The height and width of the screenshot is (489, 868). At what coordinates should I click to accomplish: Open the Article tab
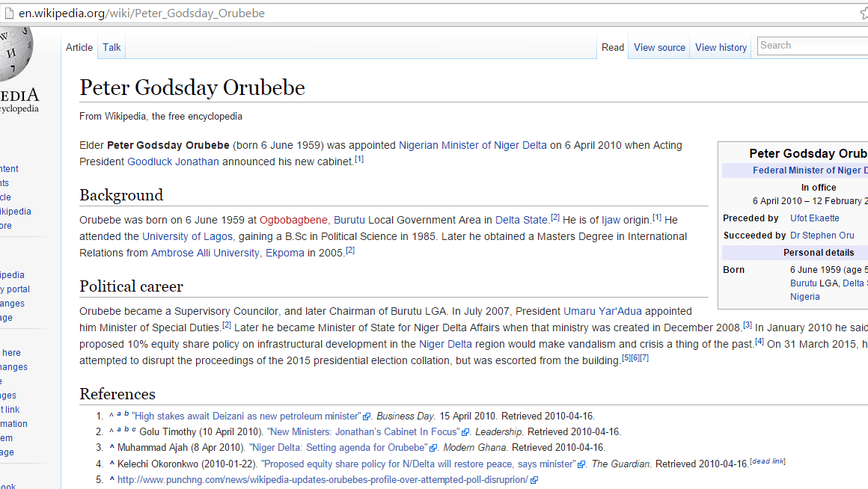(79, 47)
